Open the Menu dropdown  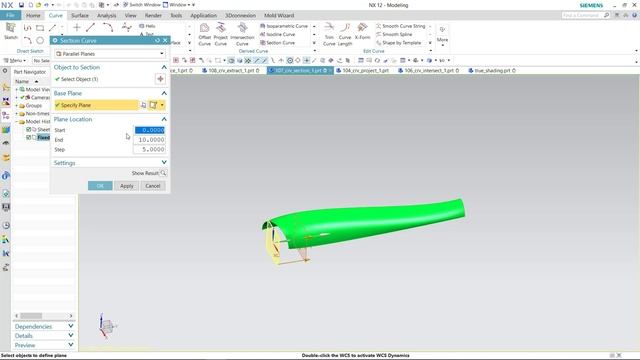(15, 60)
